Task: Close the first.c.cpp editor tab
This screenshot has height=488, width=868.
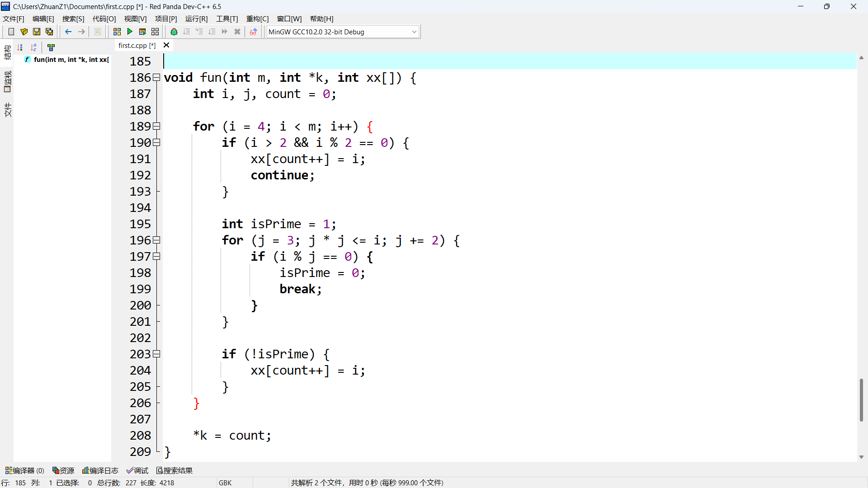Action: click(166, 45)
